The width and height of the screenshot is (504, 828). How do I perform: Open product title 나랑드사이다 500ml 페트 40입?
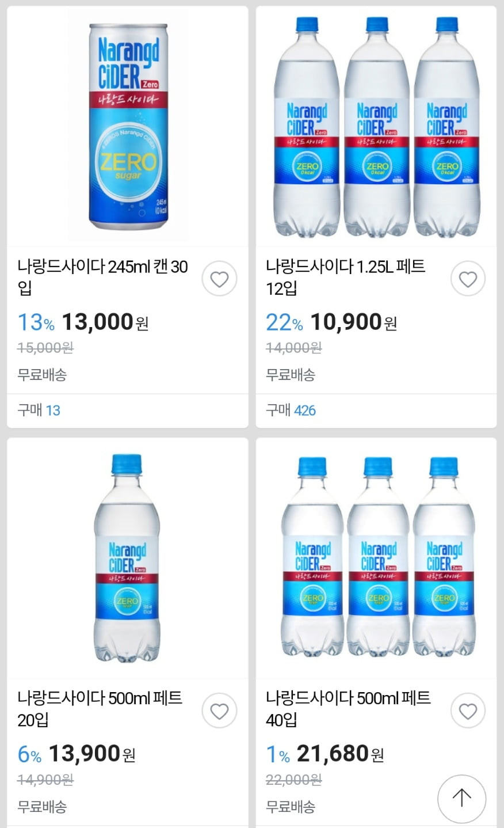pos(349,709)
